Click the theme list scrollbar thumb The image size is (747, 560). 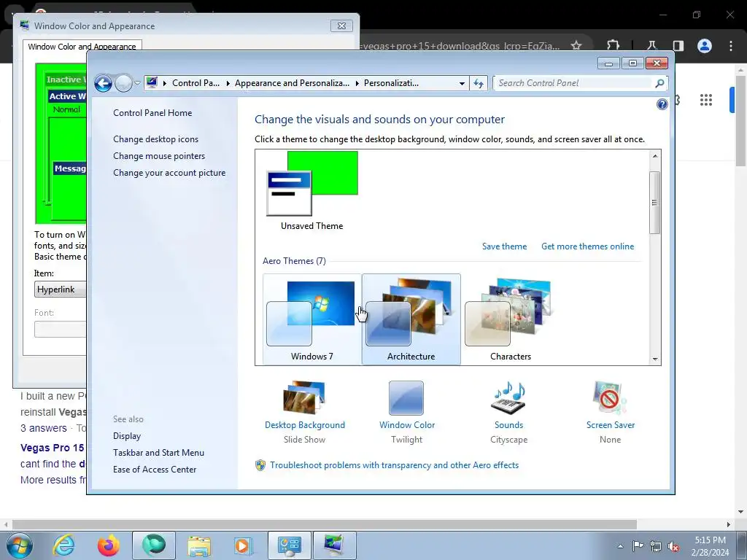click(655, 203)
